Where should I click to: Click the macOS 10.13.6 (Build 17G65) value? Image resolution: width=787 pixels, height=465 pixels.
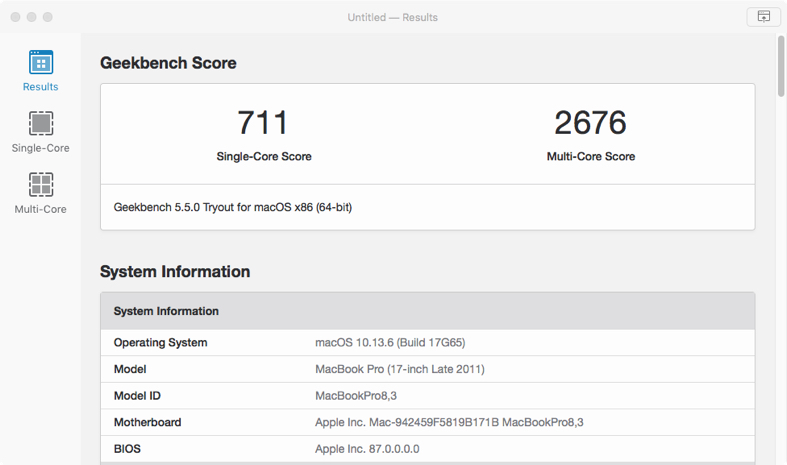390,342
